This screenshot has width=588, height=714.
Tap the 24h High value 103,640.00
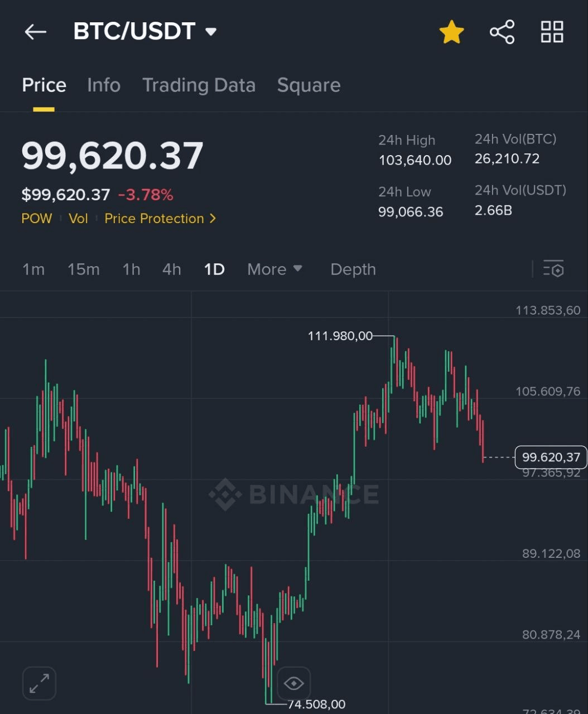tap(415, 161)
